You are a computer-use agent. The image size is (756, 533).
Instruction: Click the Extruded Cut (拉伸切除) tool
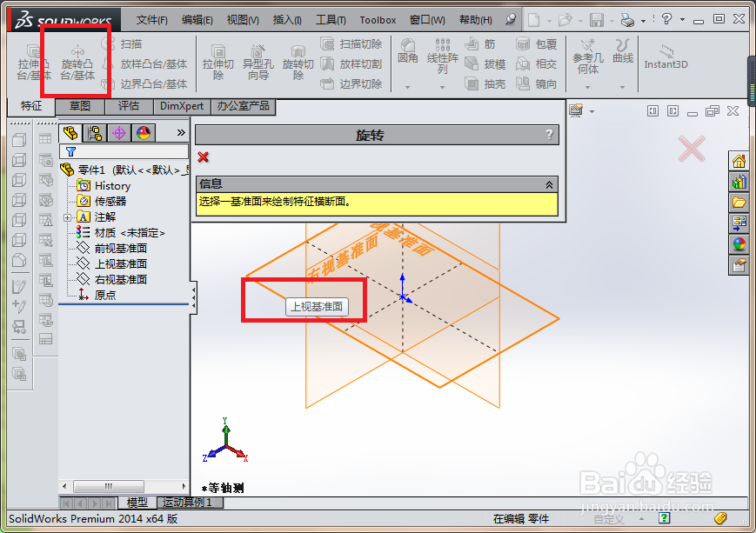click(218, 63)
